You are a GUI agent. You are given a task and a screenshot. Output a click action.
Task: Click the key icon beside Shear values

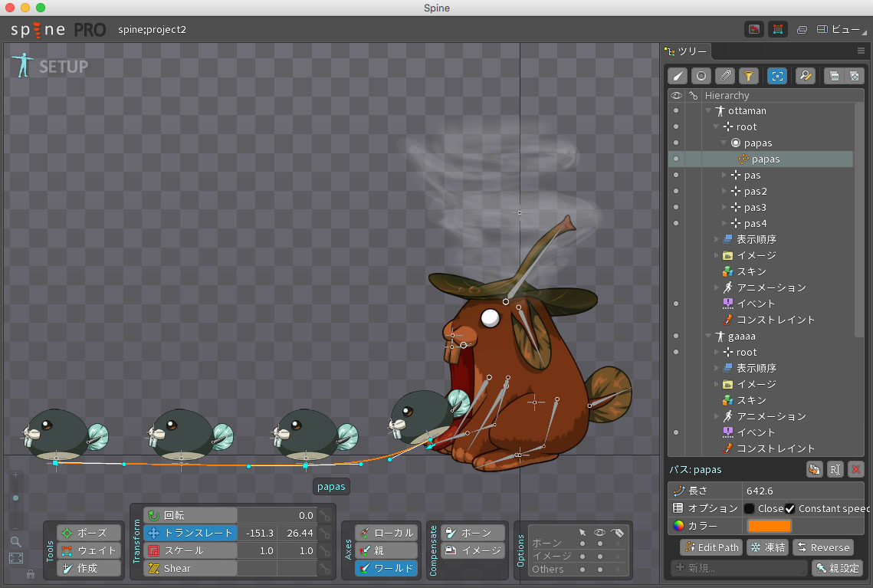325,569
